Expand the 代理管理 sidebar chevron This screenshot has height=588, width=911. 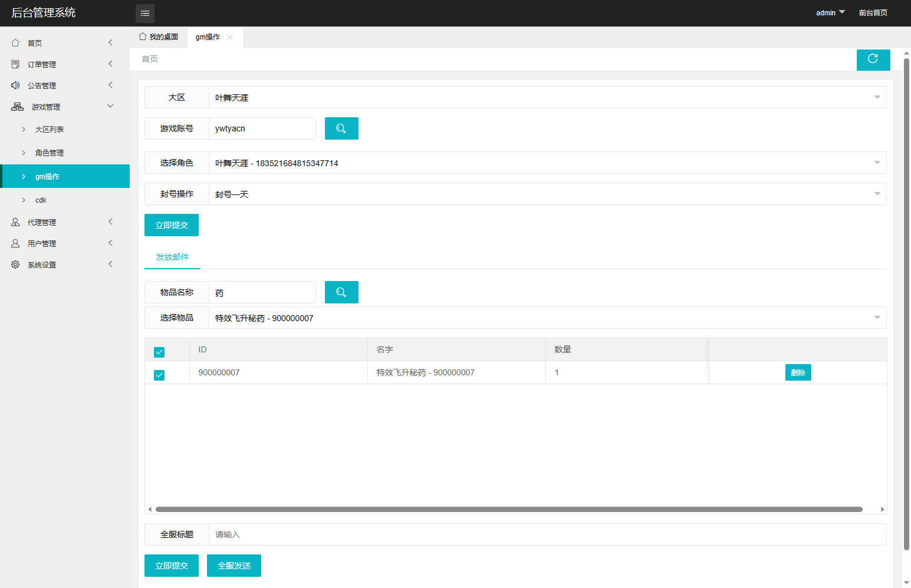(x=110, y=222)
